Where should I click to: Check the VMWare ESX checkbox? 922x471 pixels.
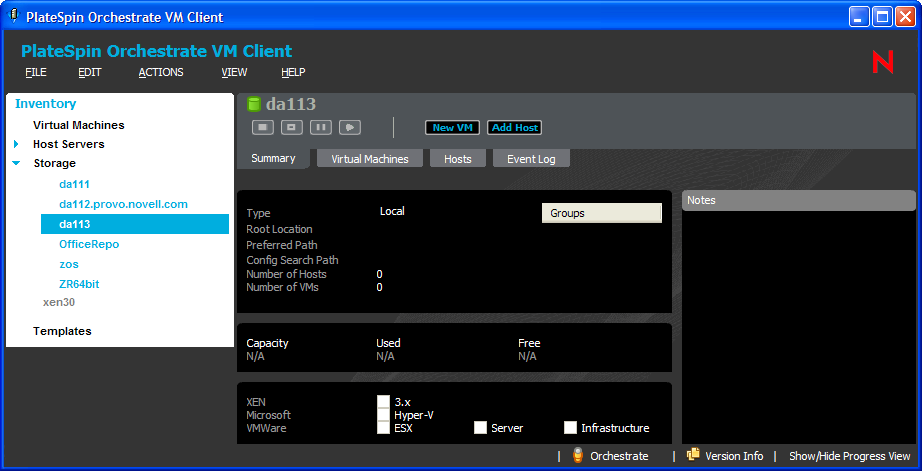(x=383, y=427)
